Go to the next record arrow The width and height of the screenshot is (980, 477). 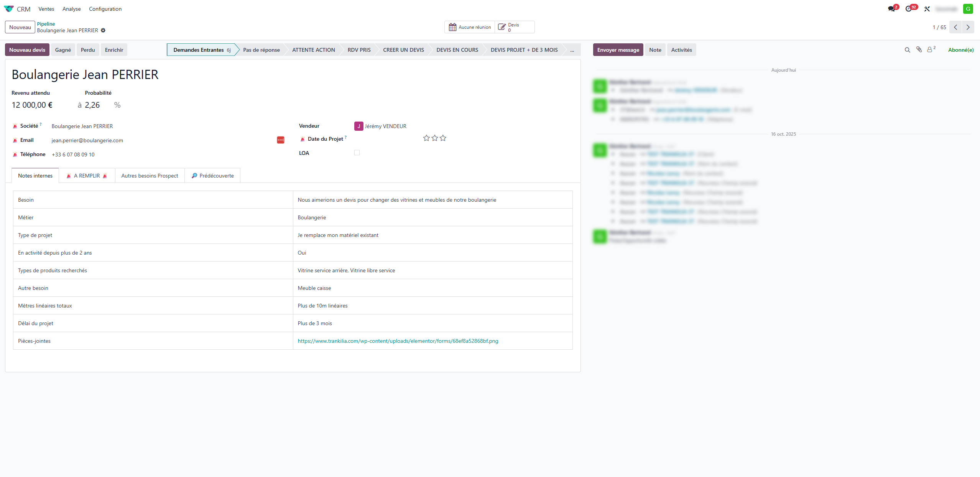click(x=968, y=27)
